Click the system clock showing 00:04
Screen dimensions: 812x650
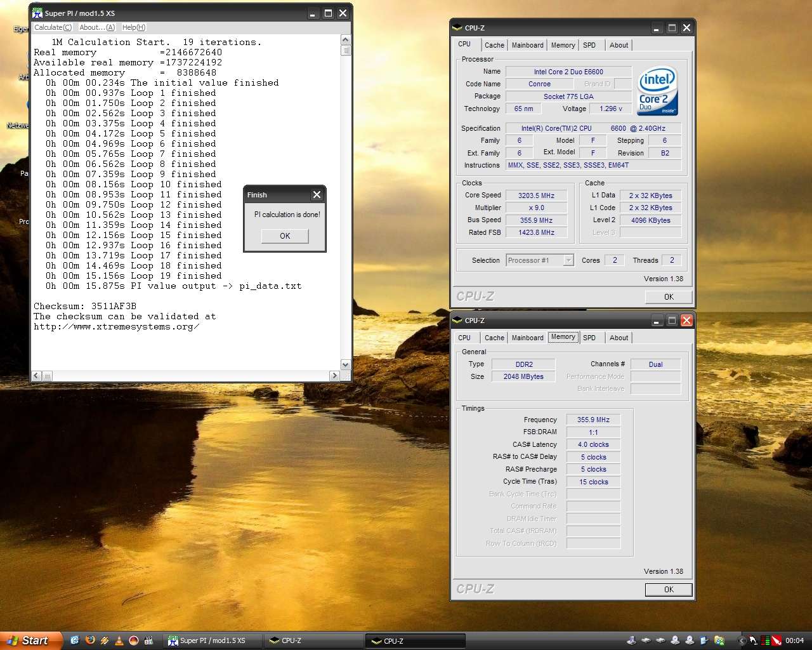[794, 640]
